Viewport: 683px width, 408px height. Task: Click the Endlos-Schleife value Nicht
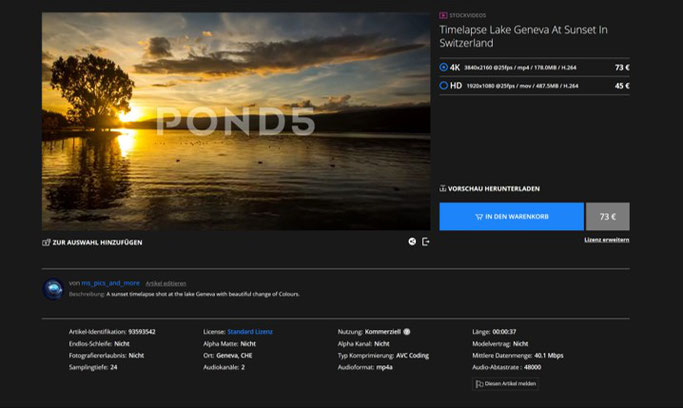[x=122, y=344]
